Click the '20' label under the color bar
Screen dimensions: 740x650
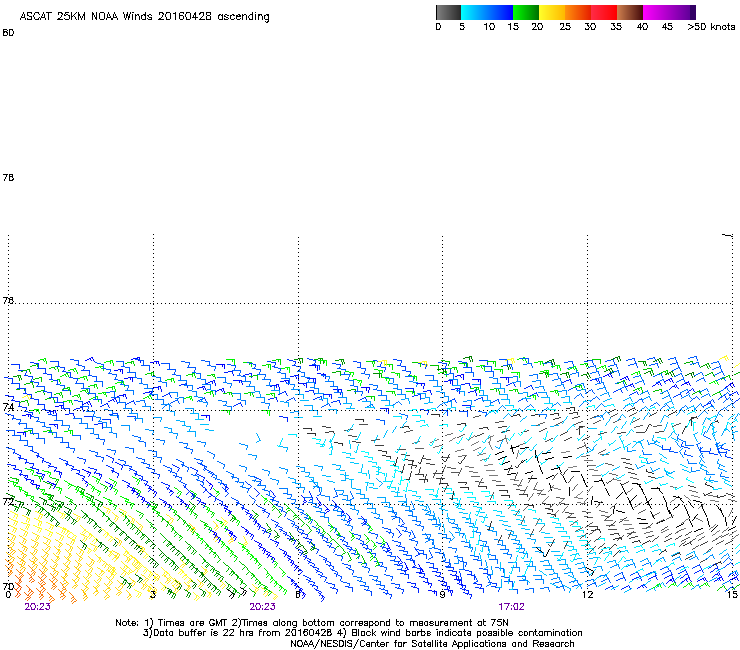point(537,27)
